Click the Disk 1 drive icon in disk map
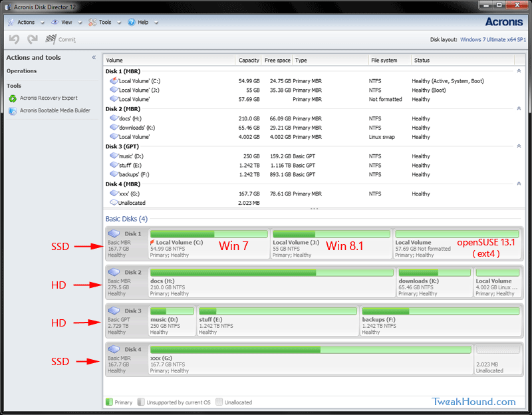 [x=114, y=233]
